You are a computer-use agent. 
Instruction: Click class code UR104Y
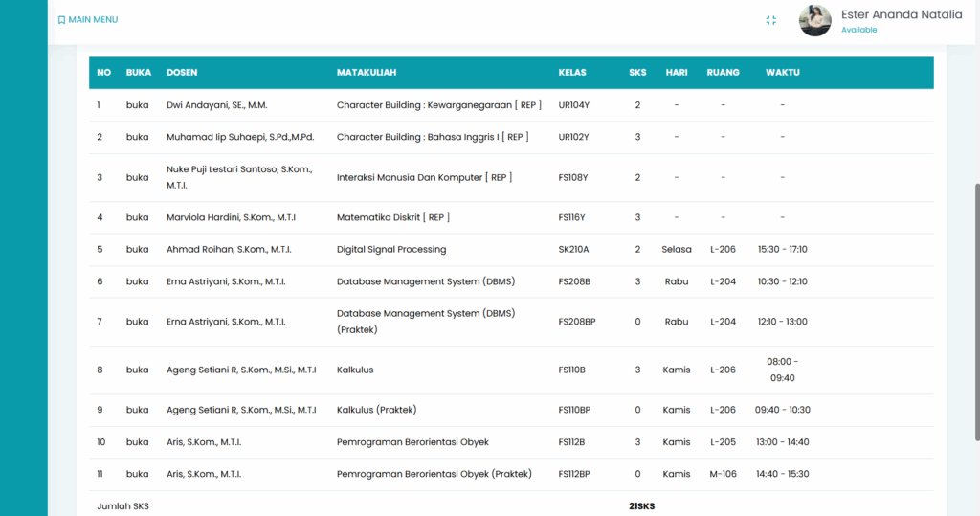click(574, 105)
